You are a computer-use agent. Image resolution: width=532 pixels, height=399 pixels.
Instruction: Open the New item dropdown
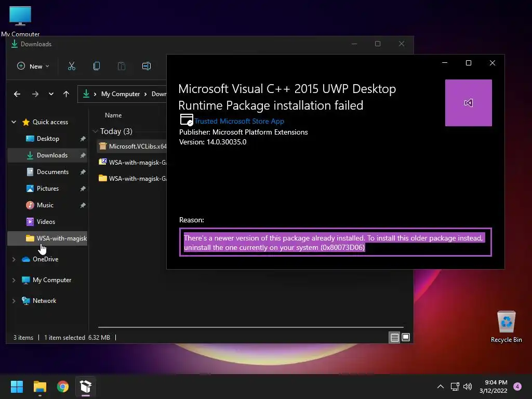coord(33,66)
